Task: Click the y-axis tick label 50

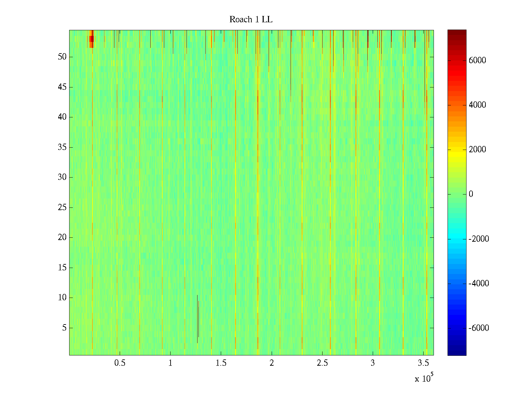Action: (x=62, y=57)
